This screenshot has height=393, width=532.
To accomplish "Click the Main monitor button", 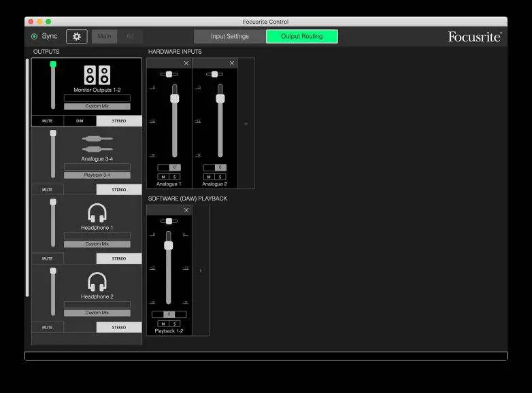I will click(x=105, y=36).
